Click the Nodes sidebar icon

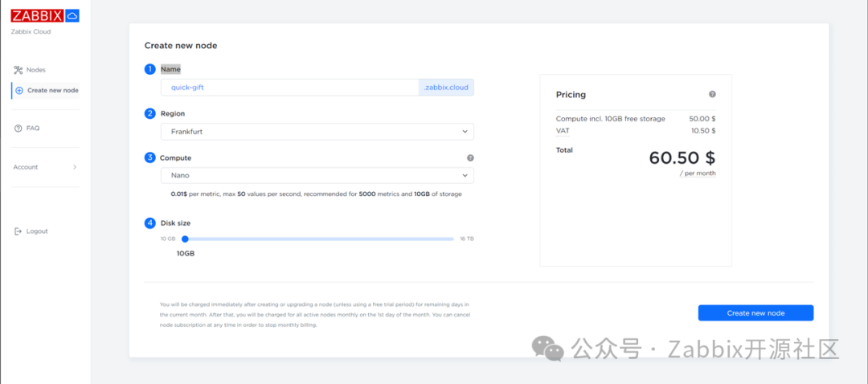(18, 70)
